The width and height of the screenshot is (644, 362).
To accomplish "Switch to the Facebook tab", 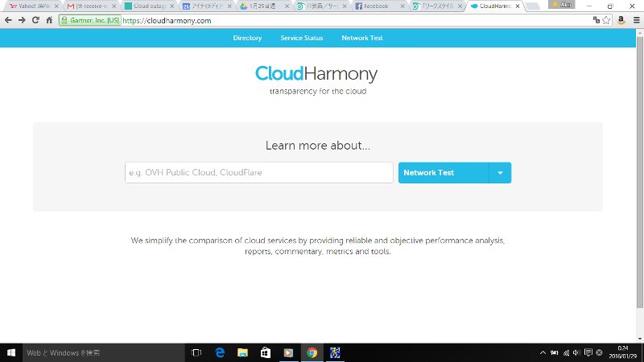I will [379, 6].
